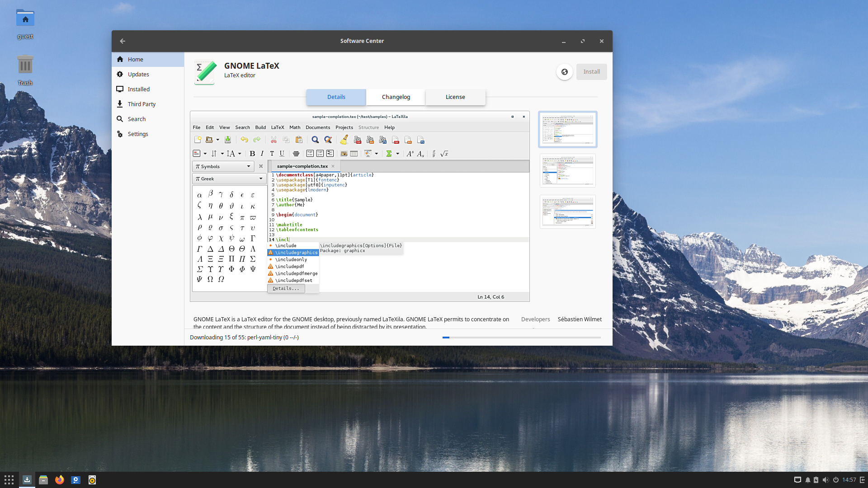Click the Software Center taskbar icon
The height and width of the screenshot is (488, 868).
[x=27, y=480]
